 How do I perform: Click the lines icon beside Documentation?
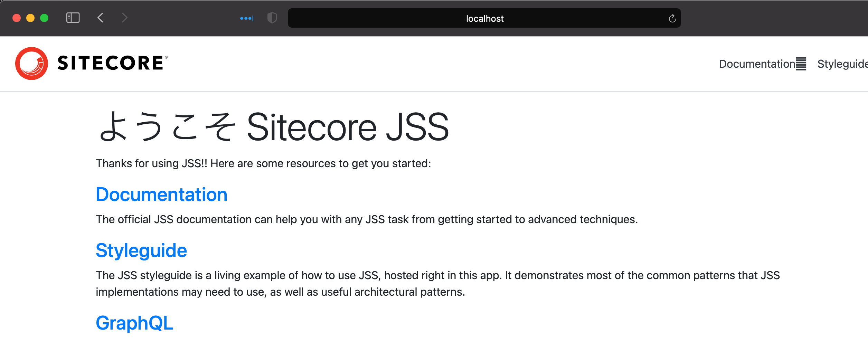click(801, 64)
